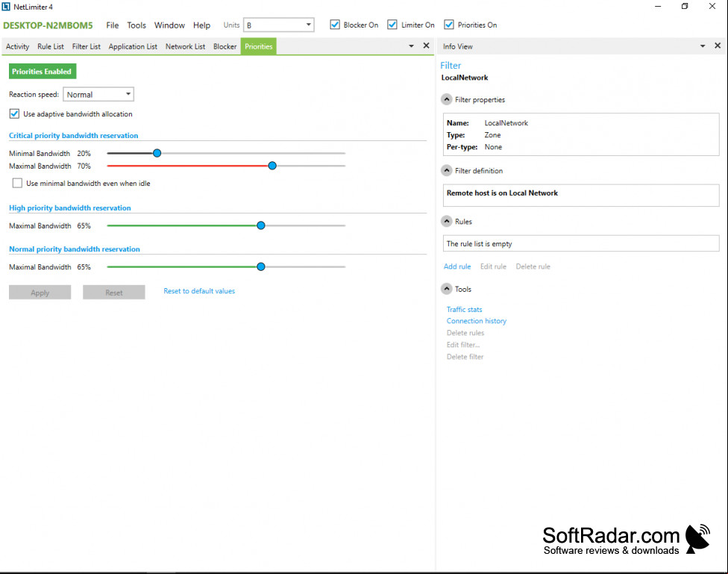Toggle the Blocker On checkbox
Viewport: 728px width, 574px height.
tap(335, 25)
